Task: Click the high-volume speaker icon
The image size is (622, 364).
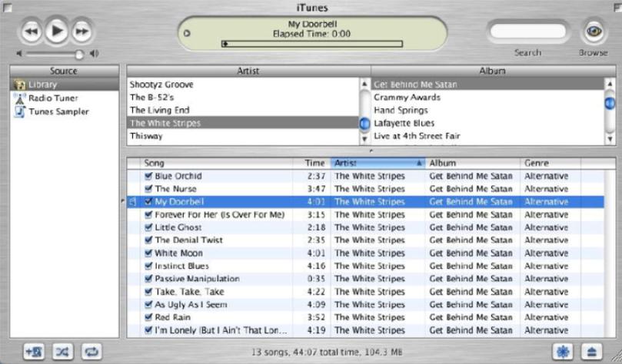Action: point(94,53)
